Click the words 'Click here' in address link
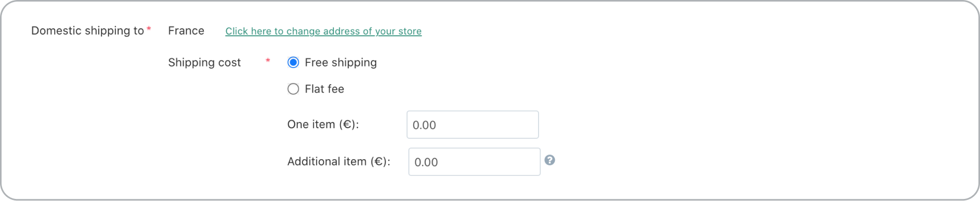 [248, 31]
